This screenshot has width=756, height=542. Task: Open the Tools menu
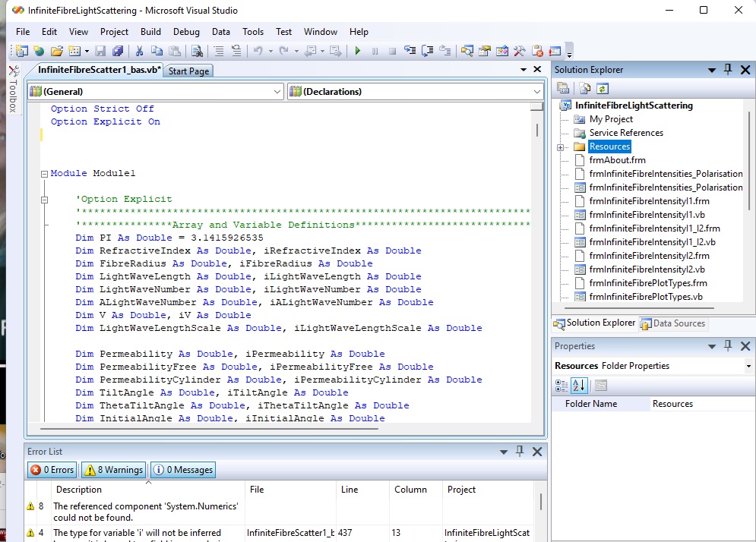click(x=253, y=32)
